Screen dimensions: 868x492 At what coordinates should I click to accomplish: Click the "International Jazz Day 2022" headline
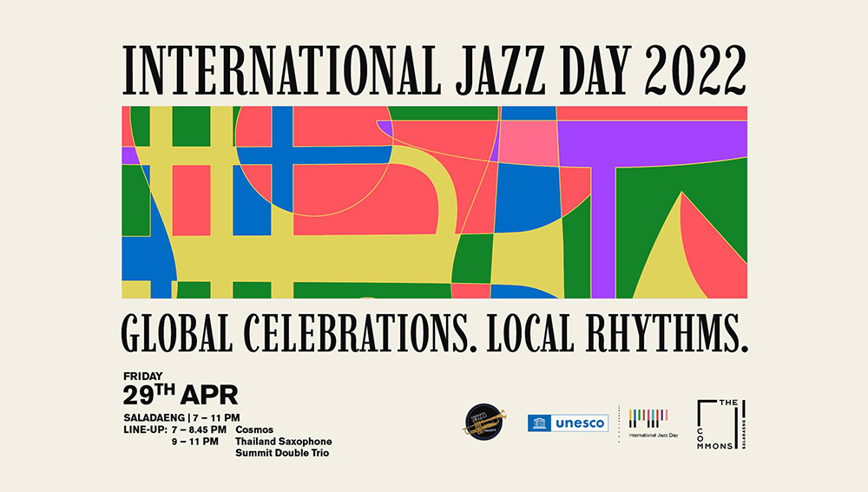pos(434,72)
